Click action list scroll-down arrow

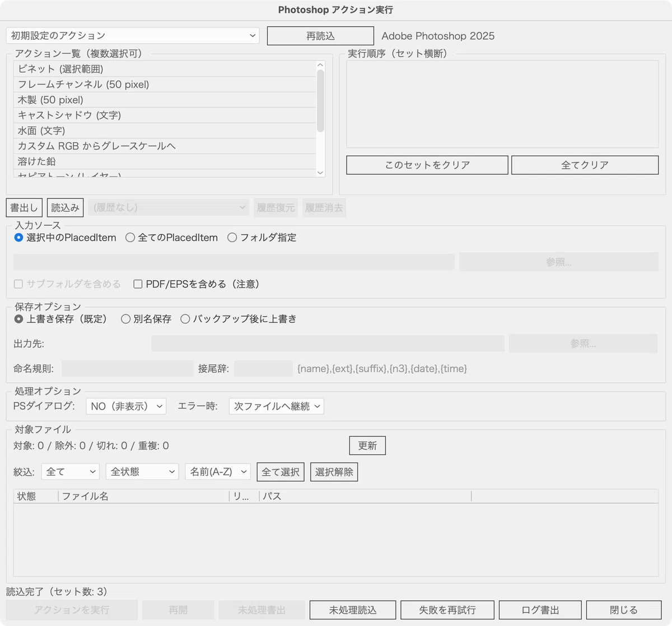320,173
